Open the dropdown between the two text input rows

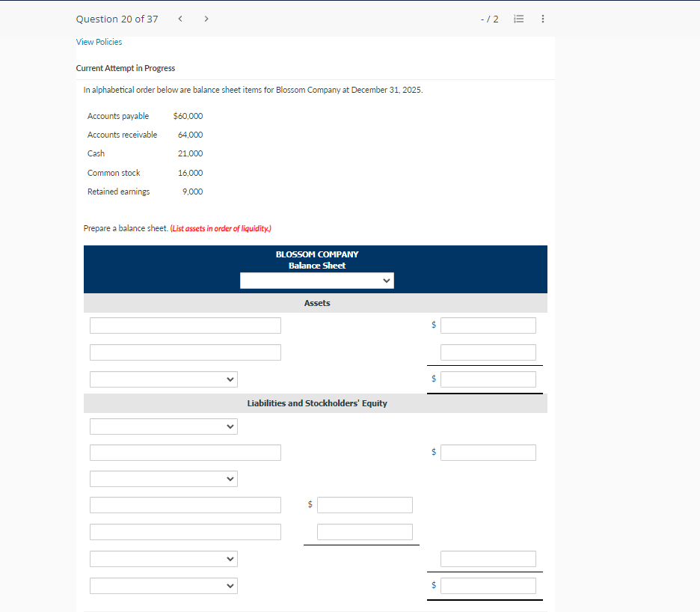(163, 478)
